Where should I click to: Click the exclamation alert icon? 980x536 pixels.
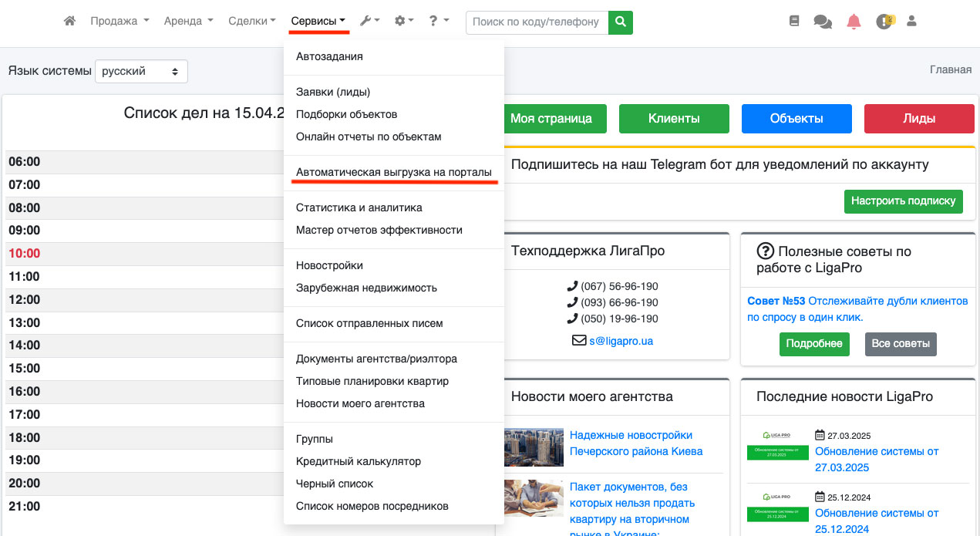[x=884, y=22]
